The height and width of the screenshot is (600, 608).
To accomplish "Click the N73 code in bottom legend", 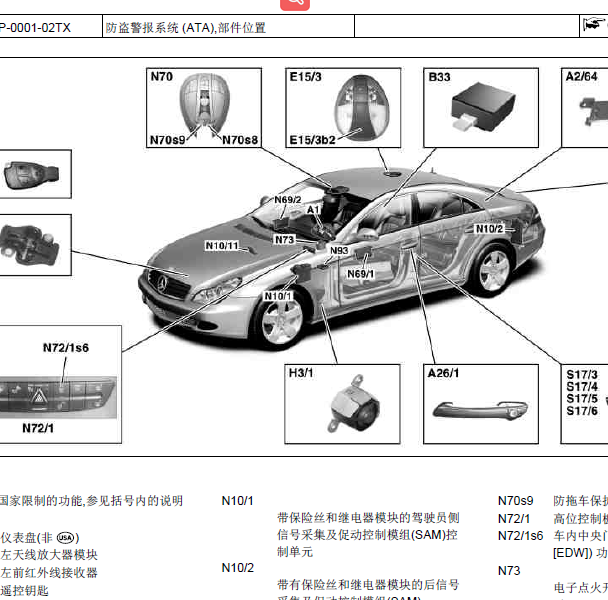I will pyautogui.click(x=509, y=570).
